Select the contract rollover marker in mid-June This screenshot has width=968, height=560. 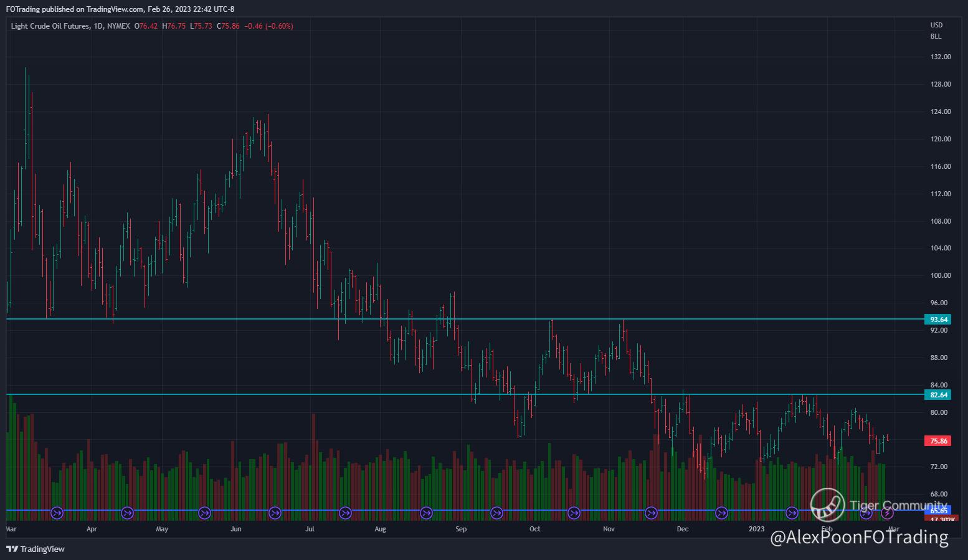(x=275, y=513)
